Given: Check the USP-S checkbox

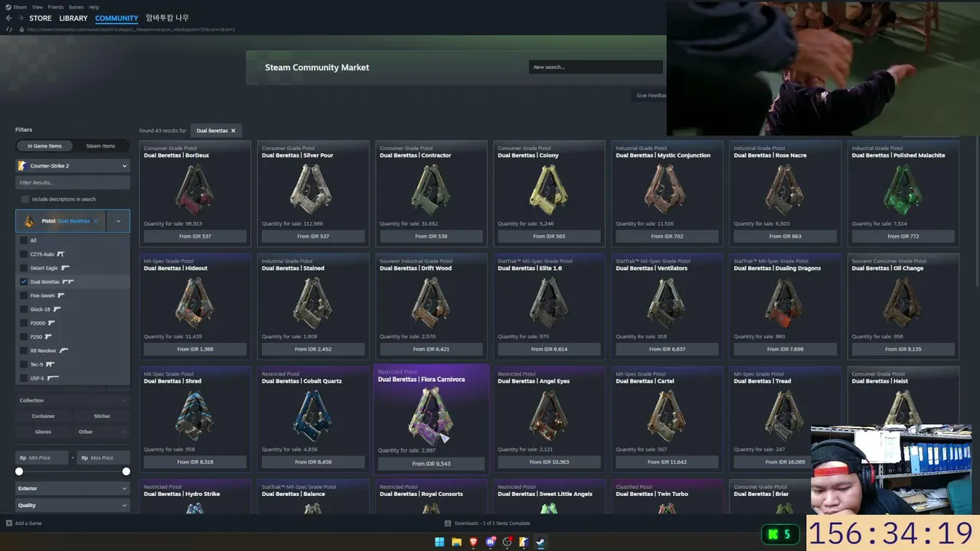Looking at the screenshot, I should tap(24, 378).
